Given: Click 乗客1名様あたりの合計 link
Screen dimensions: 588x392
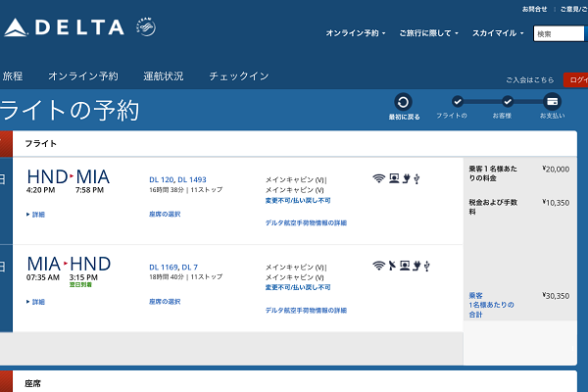Looking at the screenshot, I should [491, 305].
